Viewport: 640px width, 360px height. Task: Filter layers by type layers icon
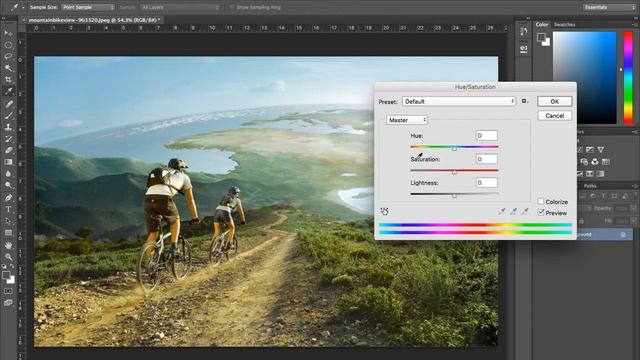[603, 196]
